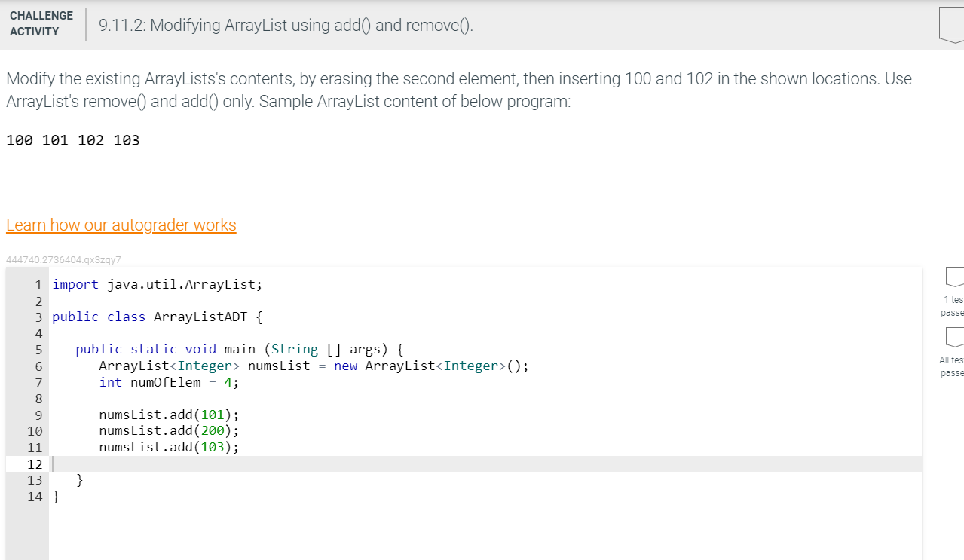Select line number 12 in the gutter
964x560 pixels.
(35, 464)
